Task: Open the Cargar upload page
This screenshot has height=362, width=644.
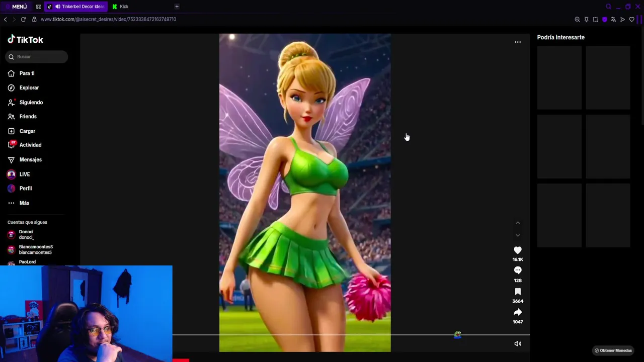Action: 27,131
